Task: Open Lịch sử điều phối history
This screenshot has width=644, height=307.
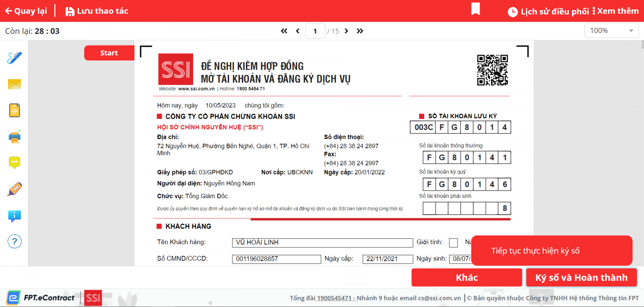Action: (x=549, y=12)
